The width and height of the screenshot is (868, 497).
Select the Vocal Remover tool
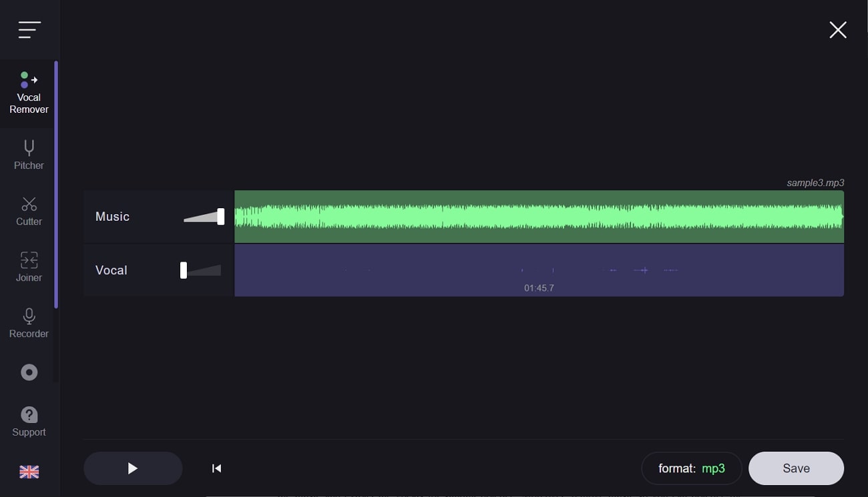click(x=29, y=94)
